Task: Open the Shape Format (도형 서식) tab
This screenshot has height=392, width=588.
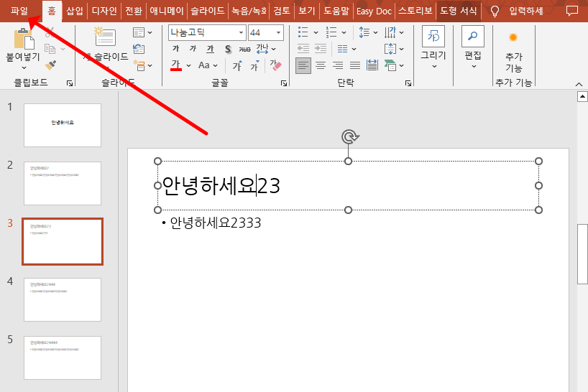Action: 458,11
